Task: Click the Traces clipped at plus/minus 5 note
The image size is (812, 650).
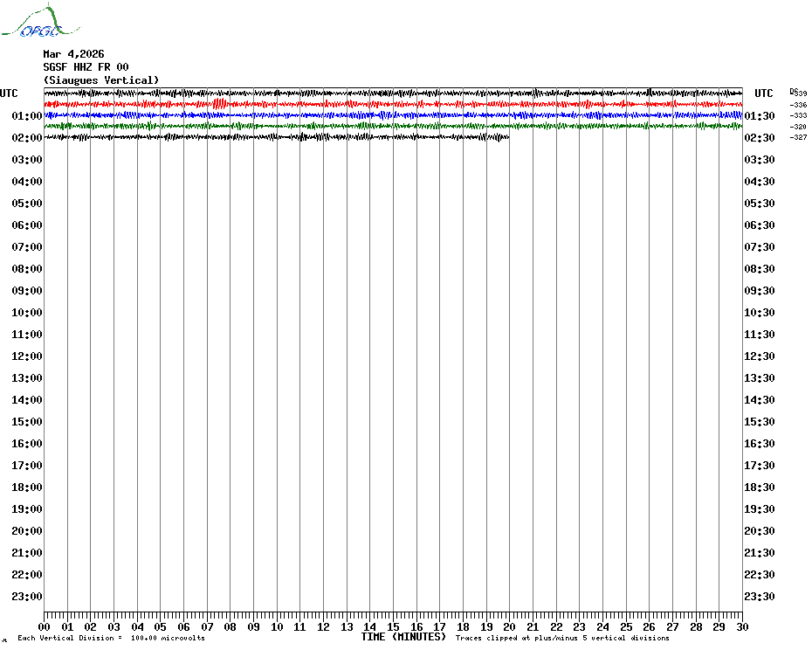Action: tap(562, 638)
